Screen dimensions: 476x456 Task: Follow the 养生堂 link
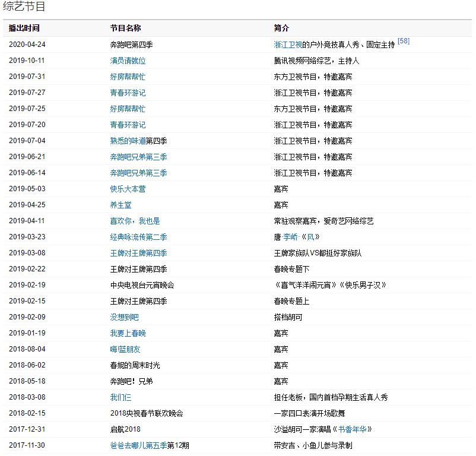(120, 205)
